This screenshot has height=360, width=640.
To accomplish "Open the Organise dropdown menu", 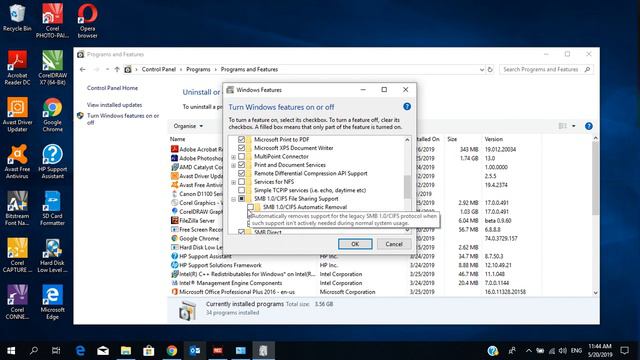I will 188,126.
